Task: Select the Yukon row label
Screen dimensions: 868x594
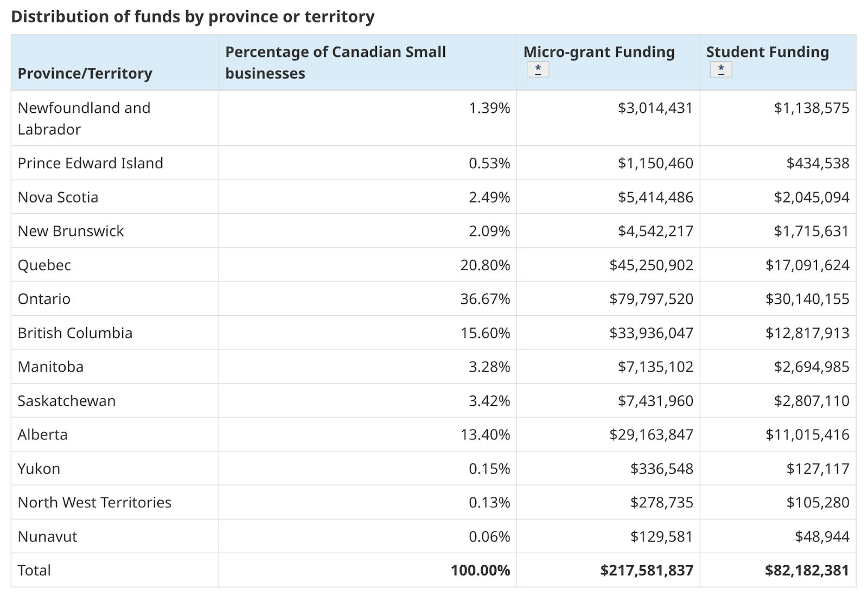Action: [x=39, y=469]
